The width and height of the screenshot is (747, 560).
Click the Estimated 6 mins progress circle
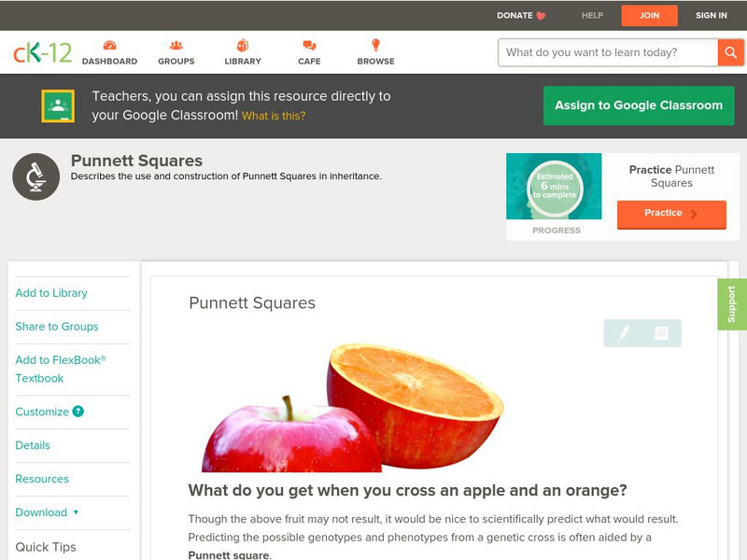[x=554, y=186]
